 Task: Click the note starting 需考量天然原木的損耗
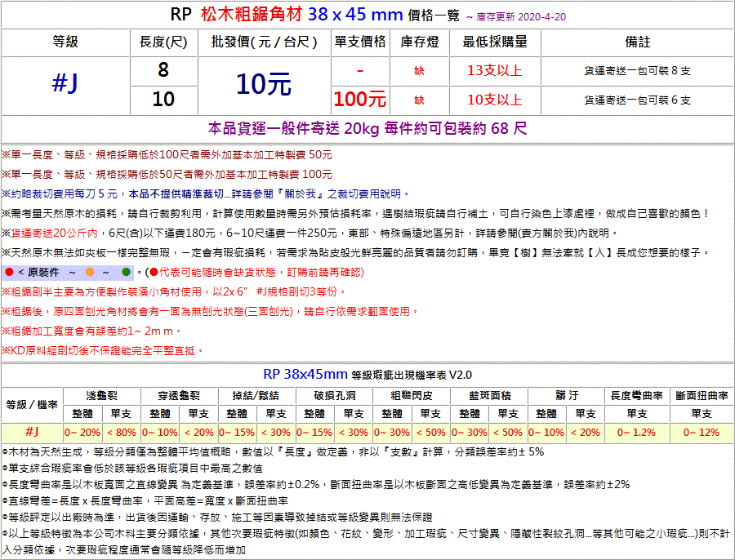(x=355, y=214)
